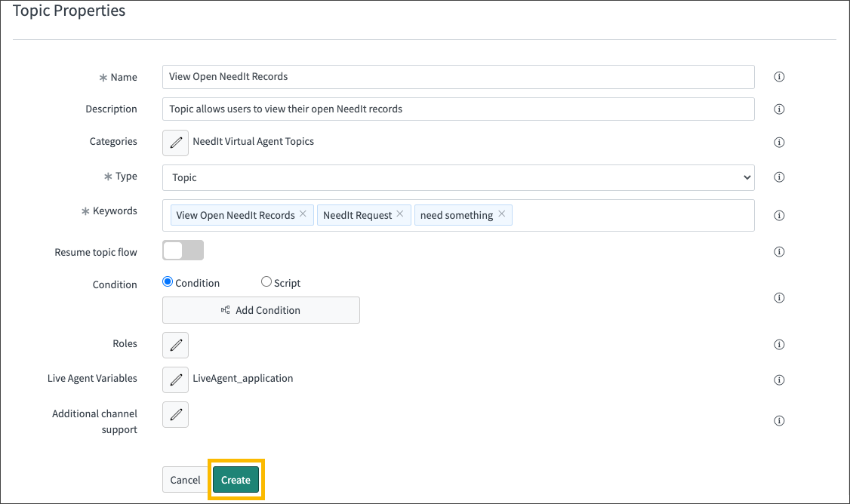Cancel the topic creation
The height and width of the screenshot is (504, 850).
click(184, 479)
